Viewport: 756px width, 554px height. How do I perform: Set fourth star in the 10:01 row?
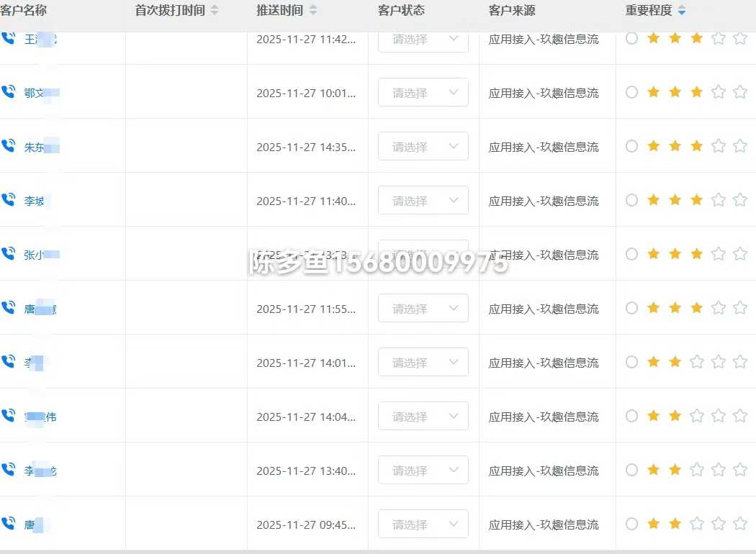718,92
